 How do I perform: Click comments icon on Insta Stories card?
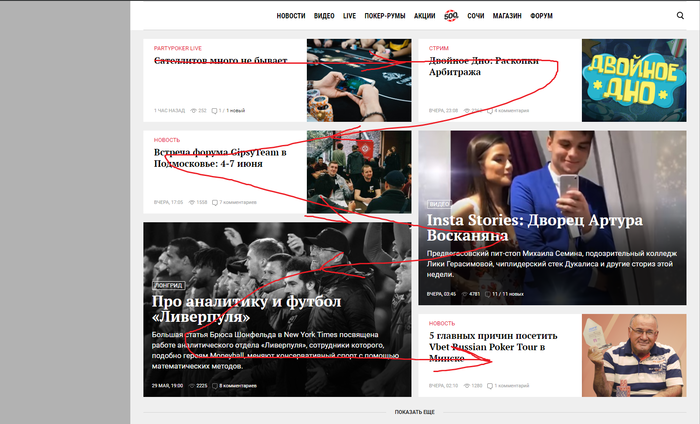[x=488, y=294]
